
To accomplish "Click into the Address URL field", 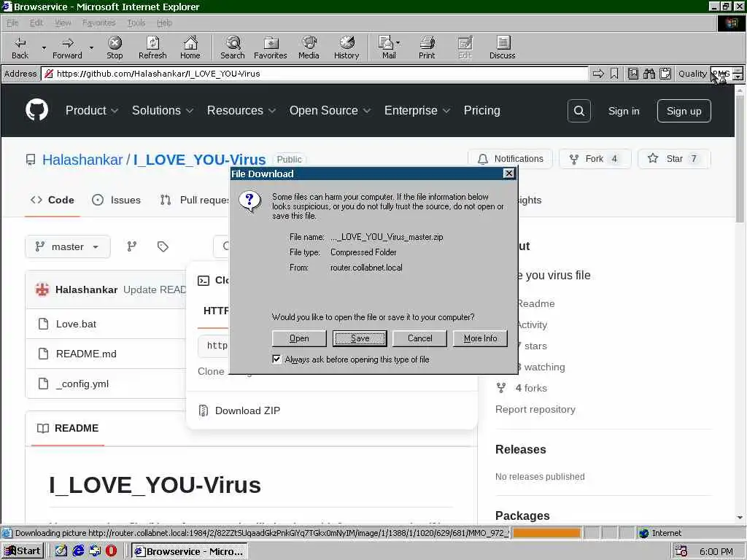I will 314,74.
